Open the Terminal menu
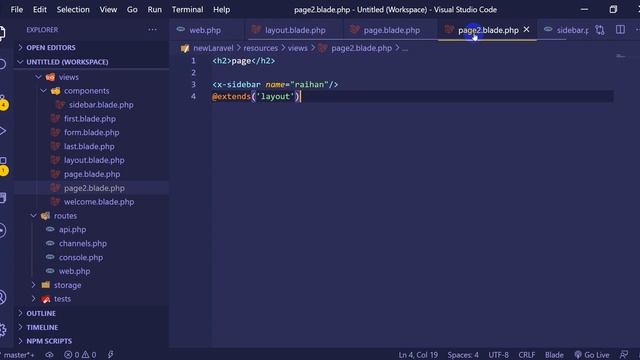 [187, 9]
